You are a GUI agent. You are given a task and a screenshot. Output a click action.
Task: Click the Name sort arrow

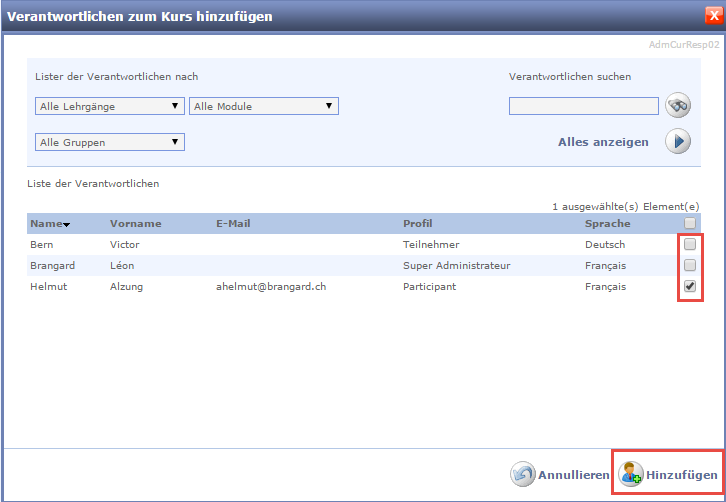point(66,225)
